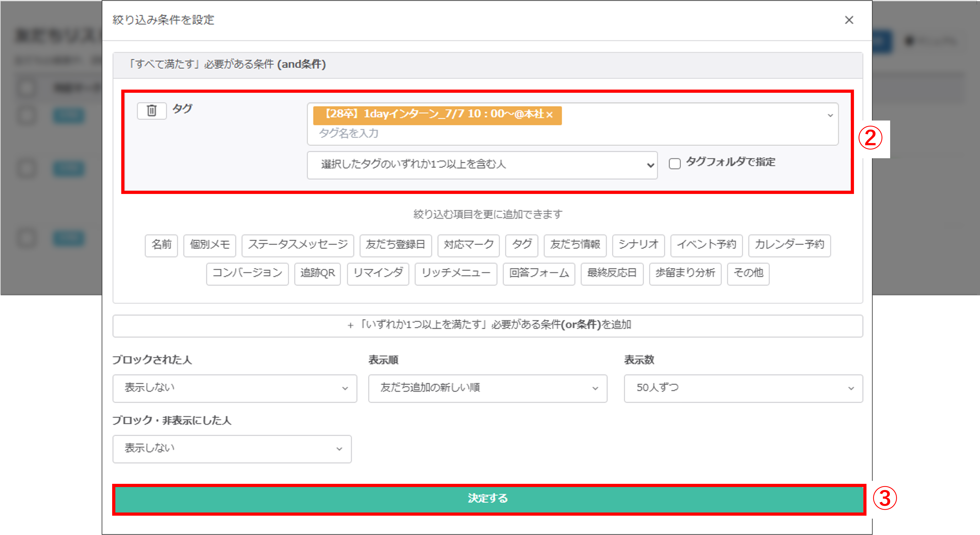Add 友だち登録日 filter item
This screenshot has height=535, width=980.
point(395,245)
